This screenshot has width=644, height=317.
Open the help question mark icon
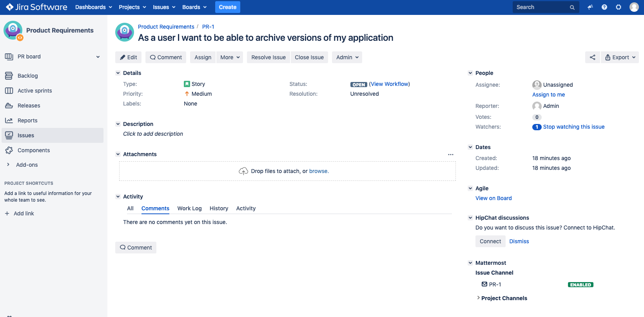coord(604,7)
